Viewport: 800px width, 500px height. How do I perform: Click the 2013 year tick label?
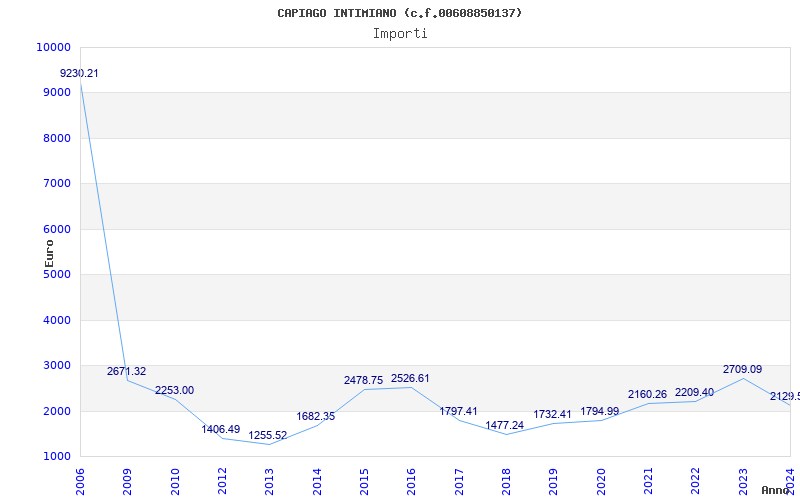[x=269, y=481]
